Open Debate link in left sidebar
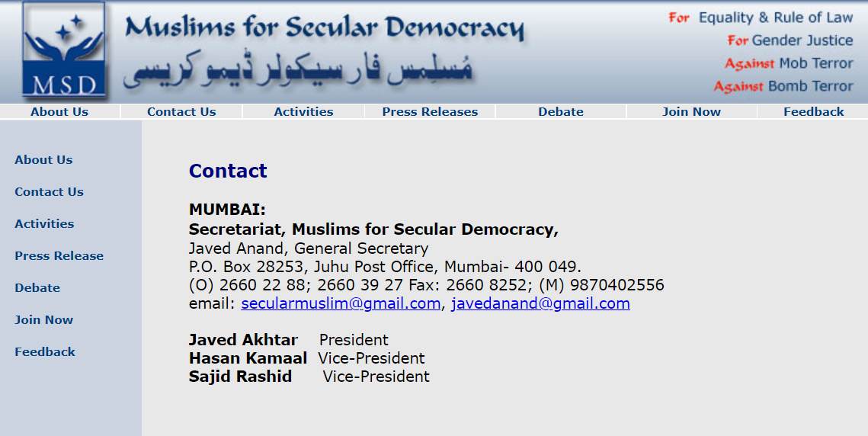 [x=37, y=288]
